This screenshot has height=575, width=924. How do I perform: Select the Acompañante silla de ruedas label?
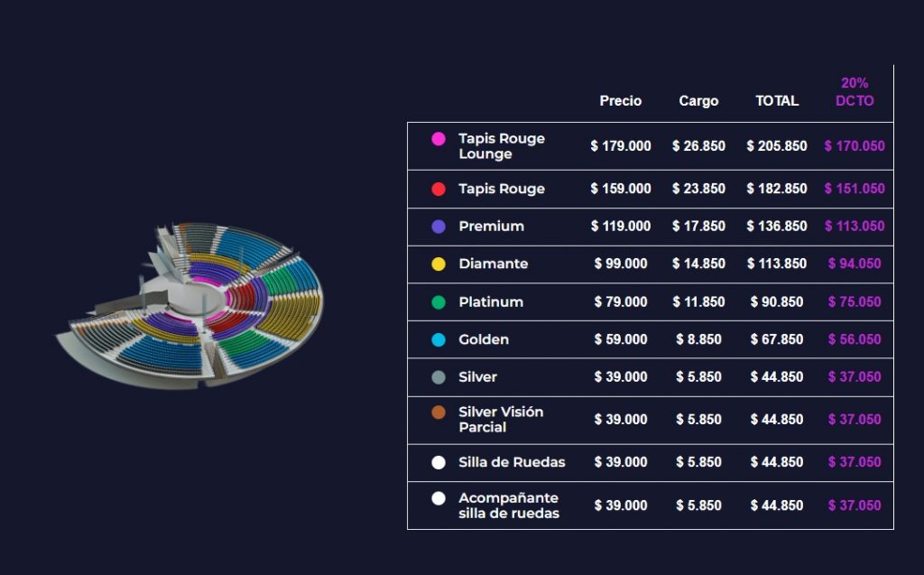click(509, 505)
